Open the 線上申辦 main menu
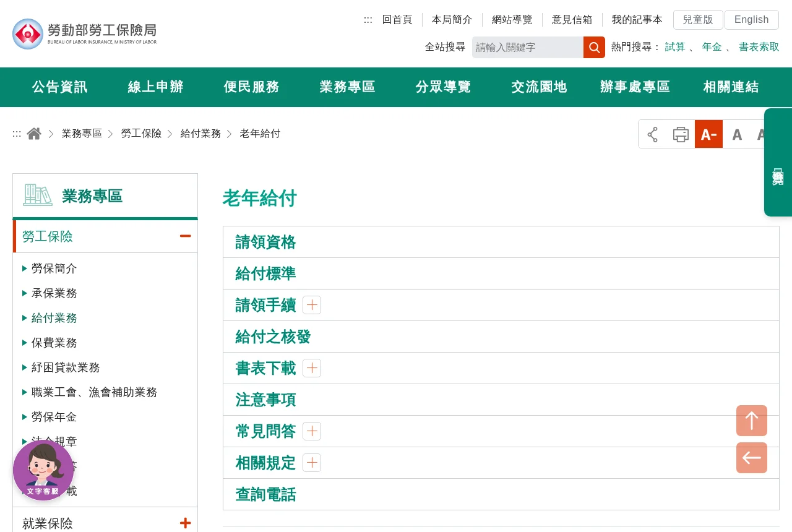Image resolution: width=792 pixels, height=532 pixels. coord(156,87)
